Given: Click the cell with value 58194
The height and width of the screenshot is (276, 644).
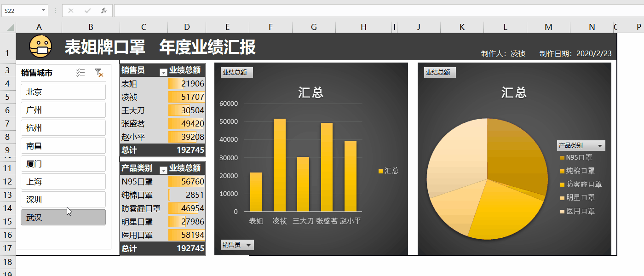Looking at the screenshot, I should click(x=187, y=235).
